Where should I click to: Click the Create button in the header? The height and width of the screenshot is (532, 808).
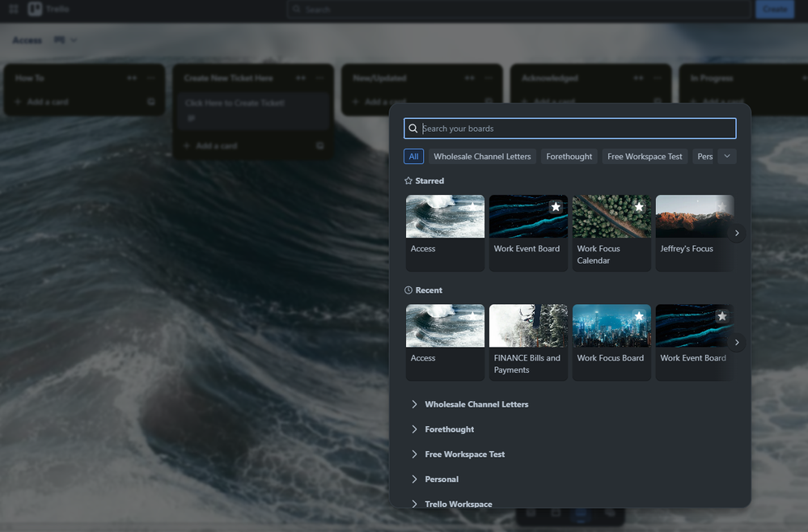774,9
